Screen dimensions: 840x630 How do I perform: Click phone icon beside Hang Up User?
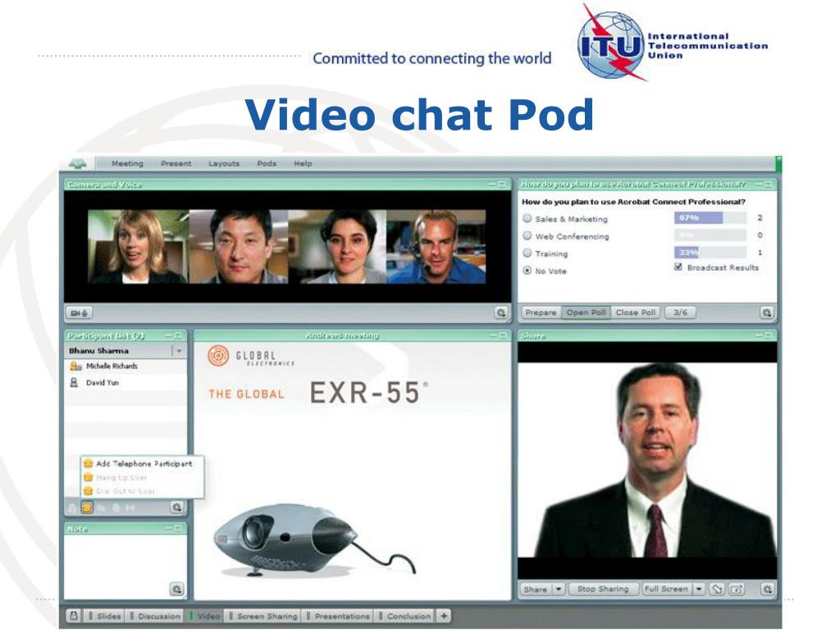point(89,477)
